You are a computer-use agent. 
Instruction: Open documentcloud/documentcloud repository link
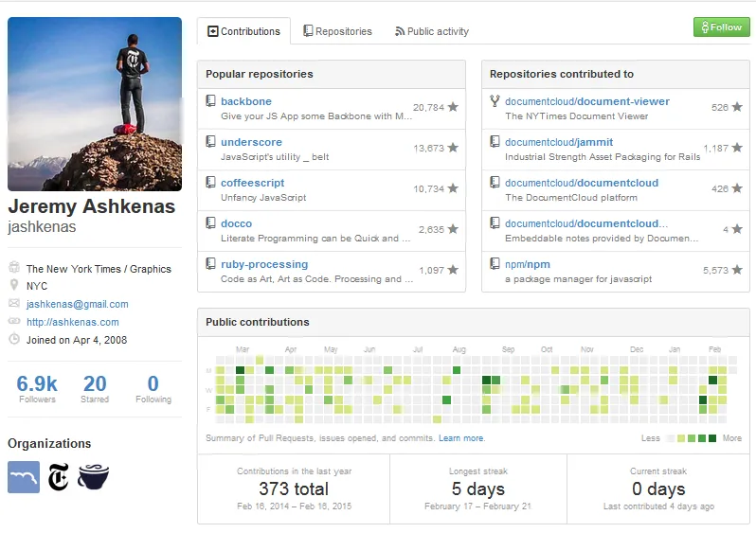[582, 183]
